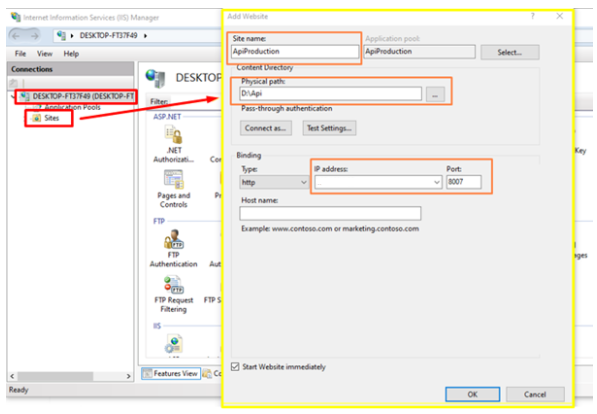This screenshot has width=597, height=414.
Task: Click the Application pool text field
Action: pos(420,51)
